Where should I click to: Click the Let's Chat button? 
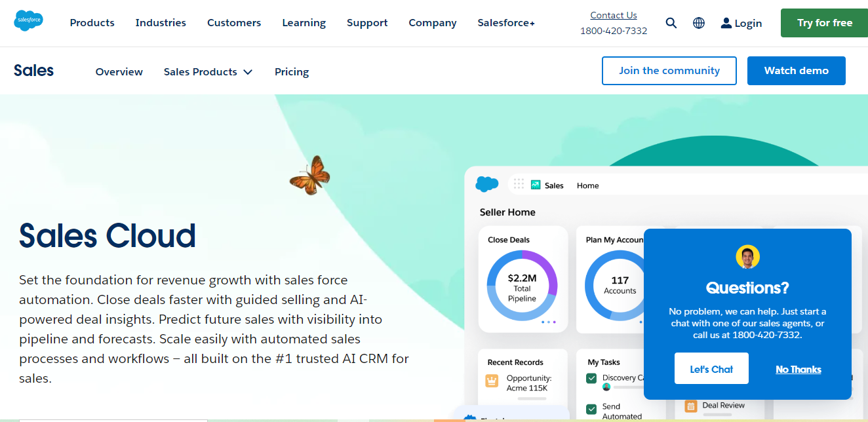pos(711,369)
